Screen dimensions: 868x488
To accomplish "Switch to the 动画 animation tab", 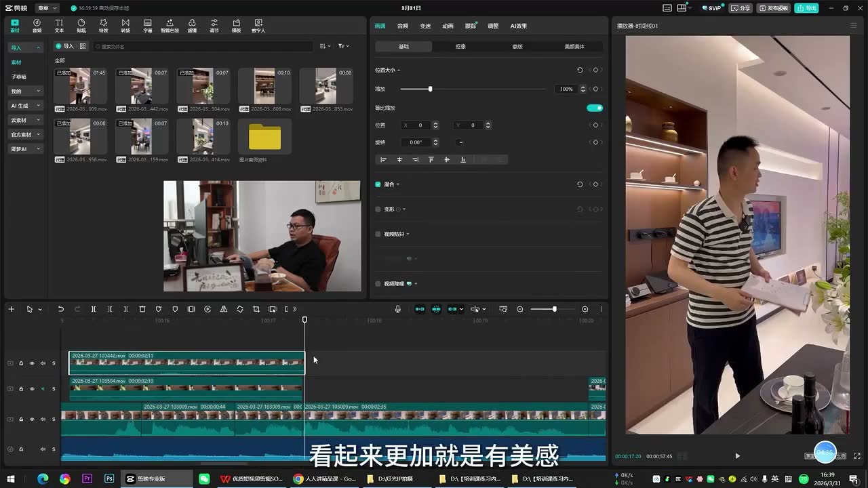I will point(448,26).
